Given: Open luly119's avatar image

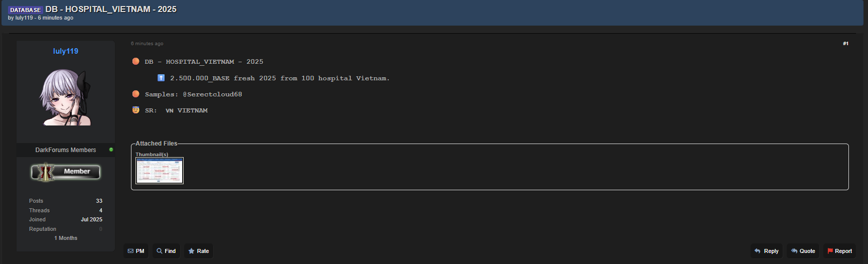Looking at the screenshot, I should tap(66, 97).
